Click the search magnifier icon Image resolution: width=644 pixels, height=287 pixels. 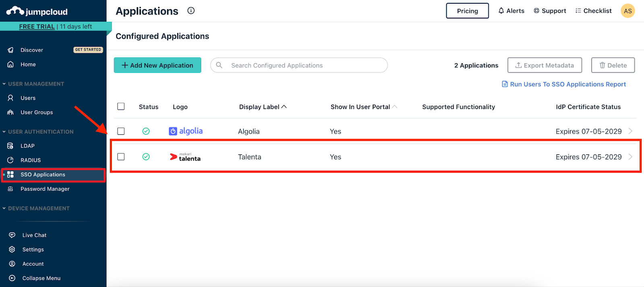pos(219,65)
